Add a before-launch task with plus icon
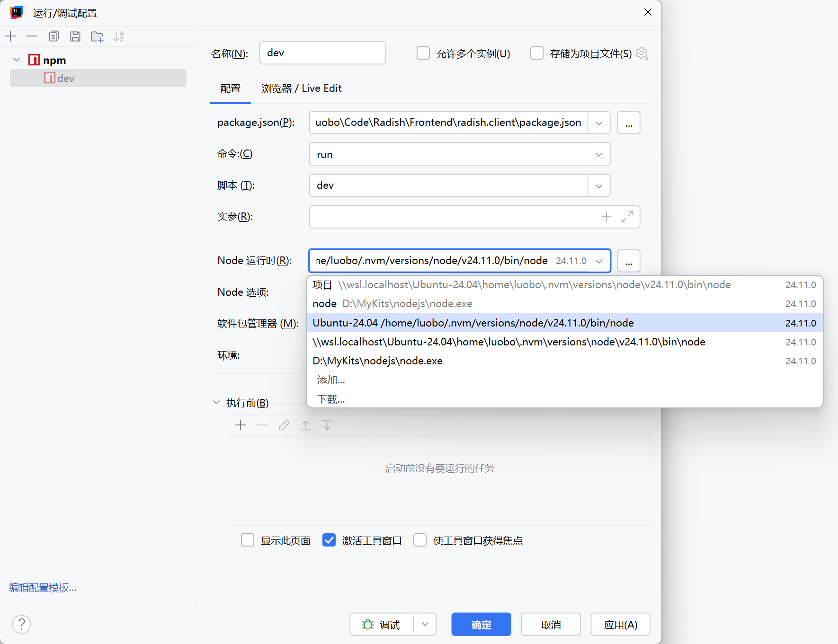This screenshot has width=838, height=644. (241, 425)
